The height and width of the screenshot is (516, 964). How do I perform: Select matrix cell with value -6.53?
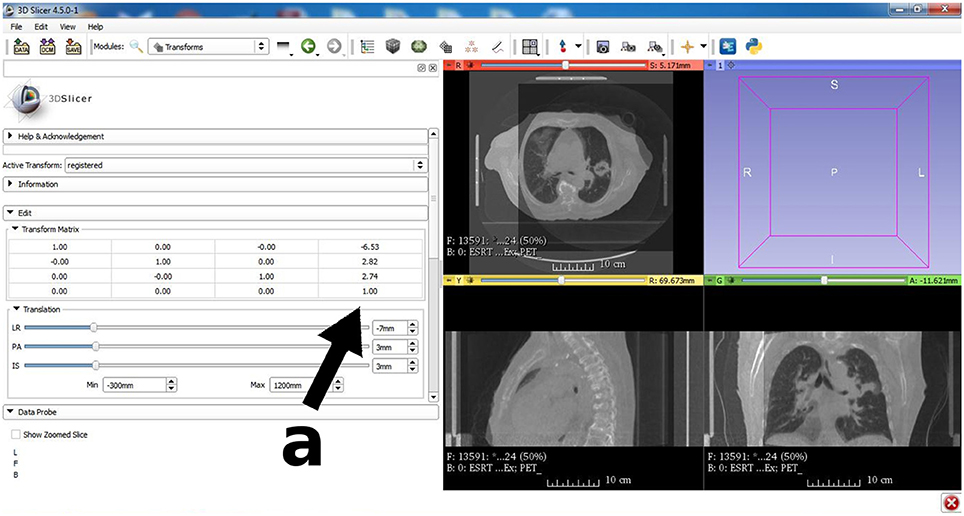370,247
